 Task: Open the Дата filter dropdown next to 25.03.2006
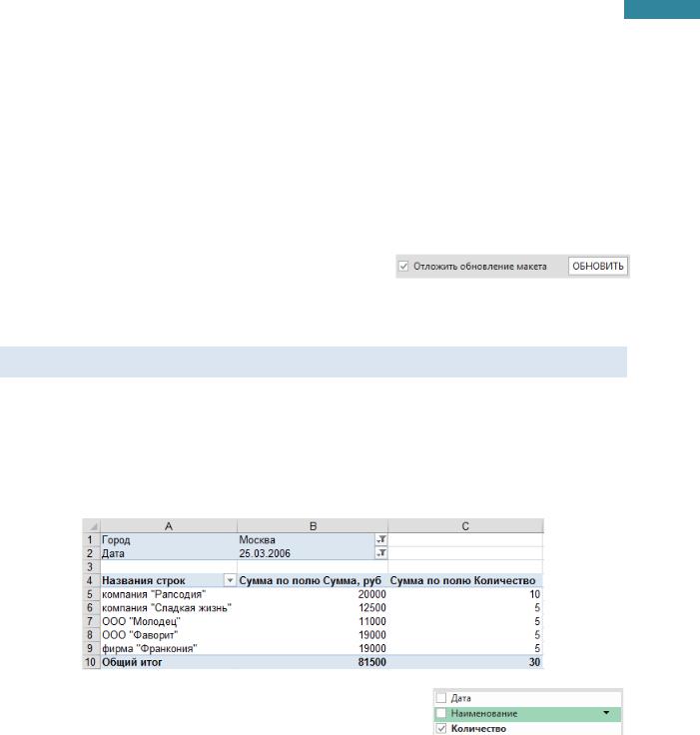(x=381, y=553)
